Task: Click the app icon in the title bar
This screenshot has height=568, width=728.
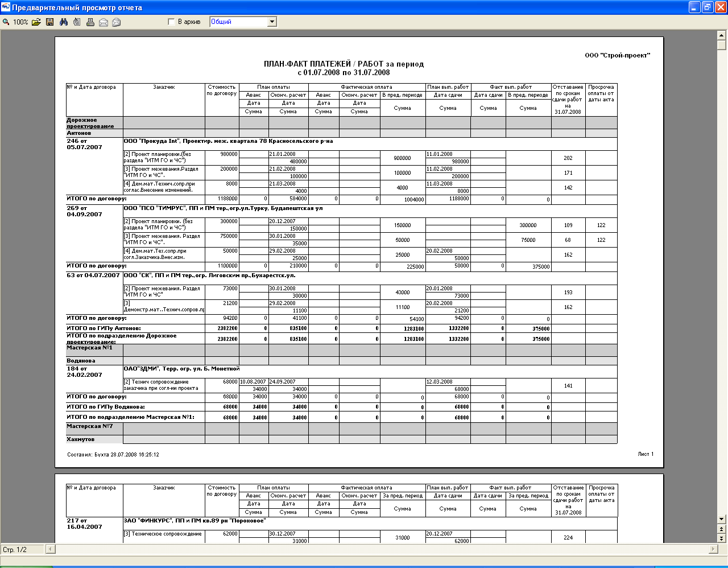Action: pos(6,7)
